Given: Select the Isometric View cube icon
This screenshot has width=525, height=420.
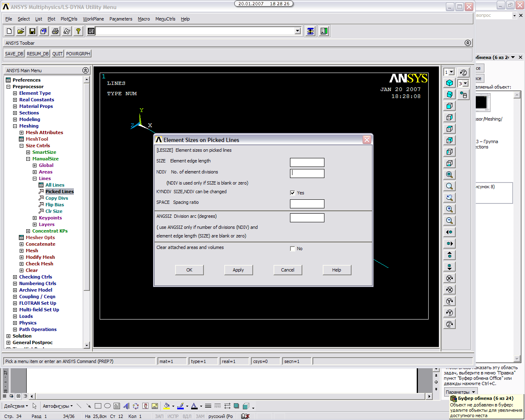Looking at the screenshot, I should click(x=450, y=83).
